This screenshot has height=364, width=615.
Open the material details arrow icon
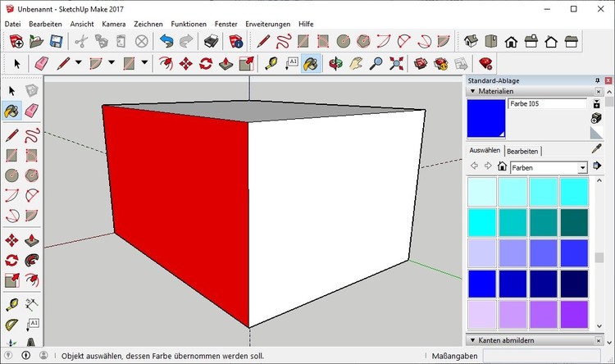(597, 166)
